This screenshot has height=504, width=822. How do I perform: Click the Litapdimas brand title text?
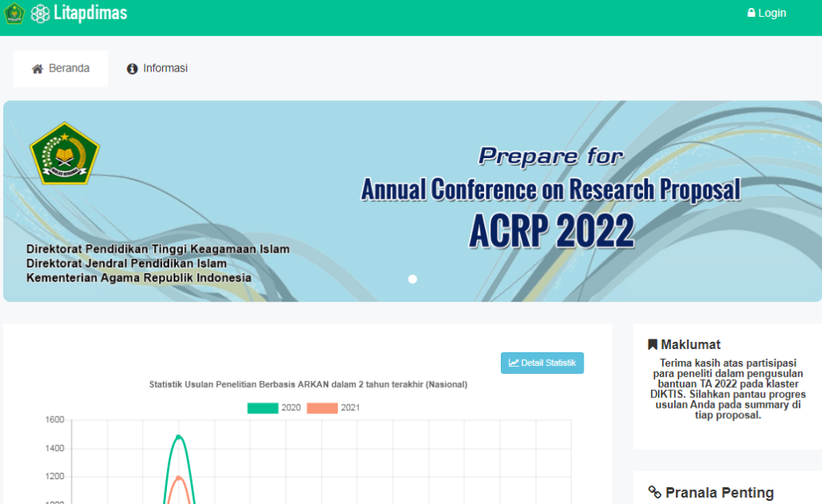90,14
